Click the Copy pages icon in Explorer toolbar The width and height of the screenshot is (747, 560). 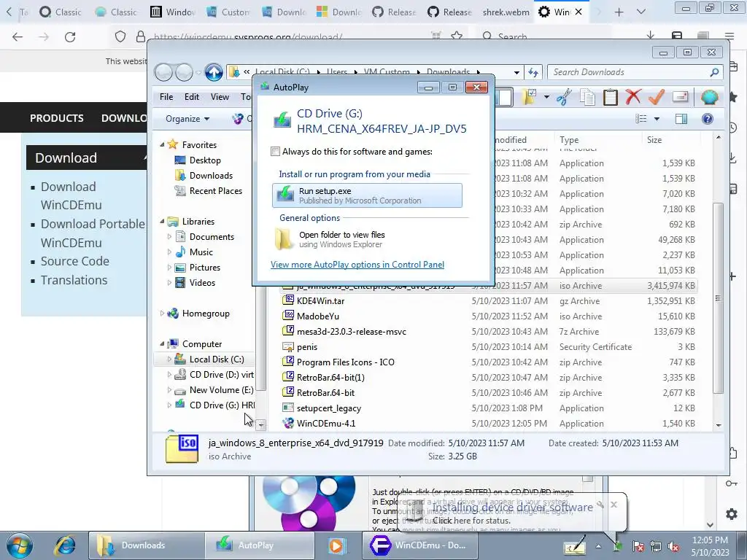pyautogui.click(x=587, y=97)
